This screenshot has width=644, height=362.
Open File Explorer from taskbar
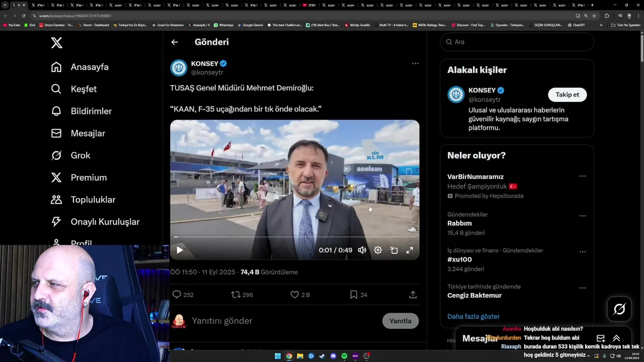(300, 356)
